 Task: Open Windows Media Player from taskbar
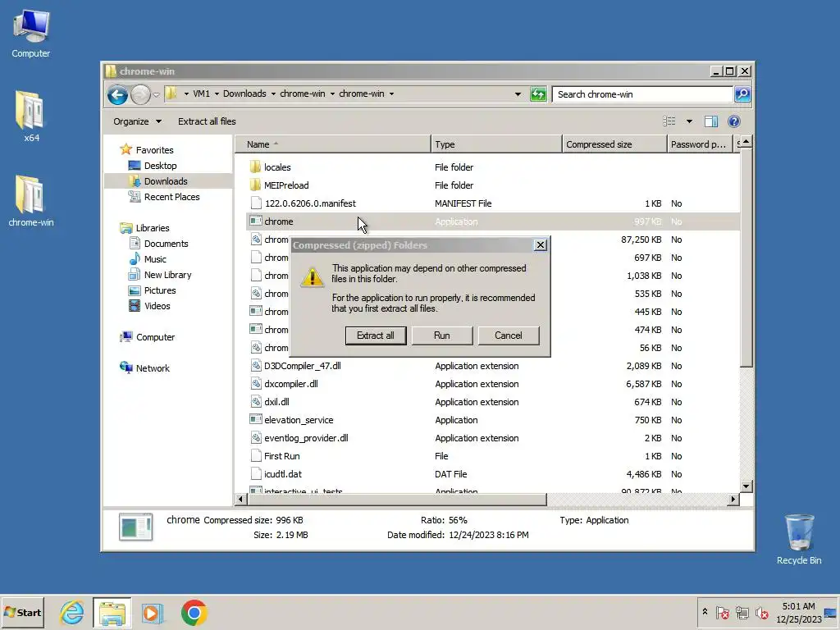[152, 612]
